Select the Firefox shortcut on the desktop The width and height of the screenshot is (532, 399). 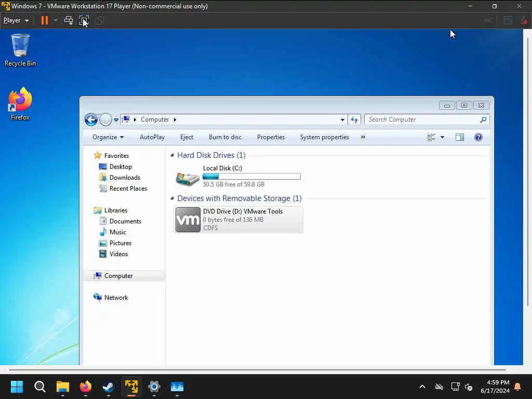pyautogui.click(x=20, y=103)
